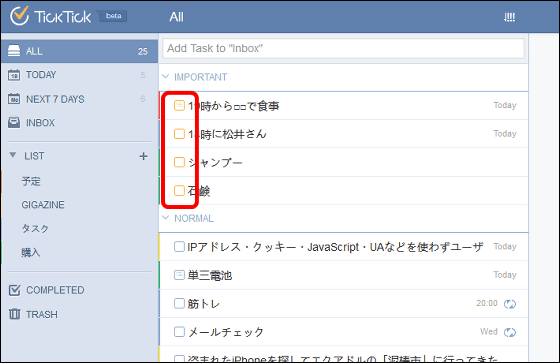Click the Add Task to Inbox field
The image size is (560, 363).
click(x=343, y=48)
